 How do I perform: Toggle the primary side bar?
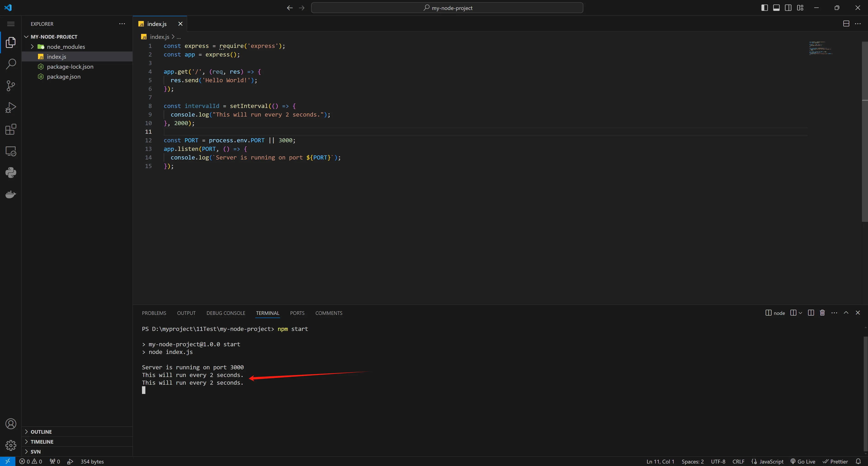click(764, 8)
